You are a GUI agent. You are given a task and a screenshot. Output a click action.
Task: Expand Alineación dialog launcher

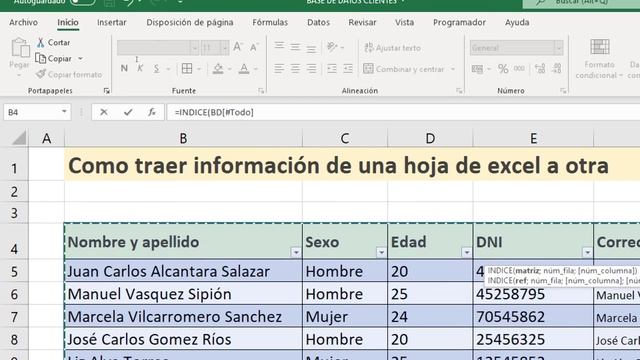pos(459,91)
